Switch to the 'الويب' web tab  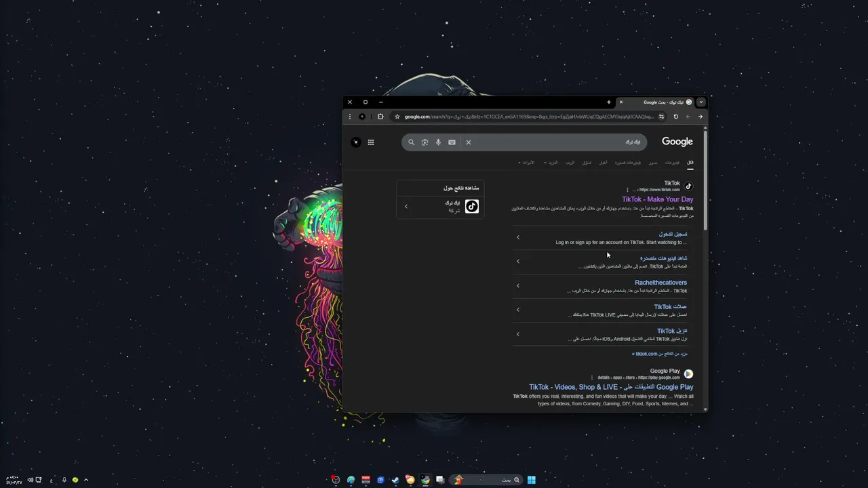coord(570,163)
